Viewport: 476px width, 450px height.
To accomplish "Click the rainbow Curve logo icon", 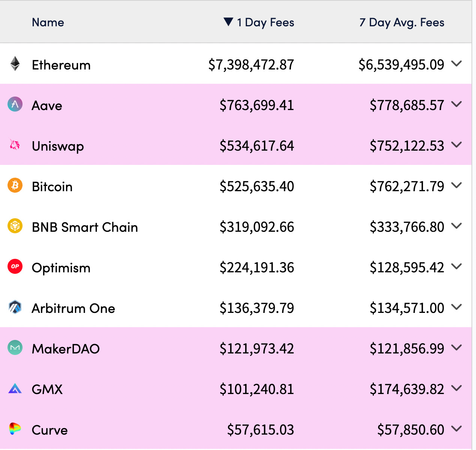I will pos(15,429).
